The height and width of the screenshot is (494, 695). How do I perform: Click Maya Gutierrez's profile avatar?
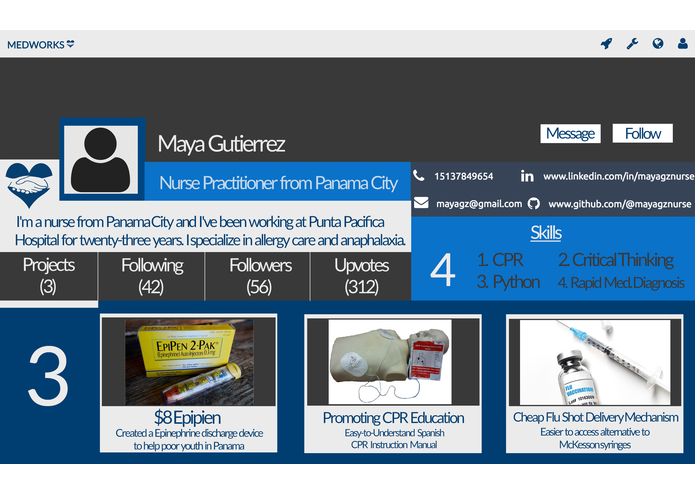pyautogui.click(x=102, y=159)
